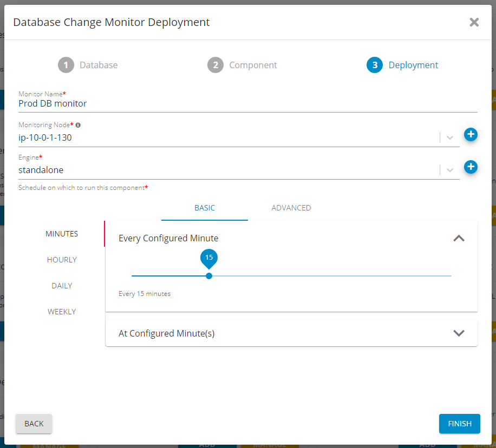Viewport: 496px width, 448px height.
Task: Click the plus icon beside Engine field
Action: (471, 167)
